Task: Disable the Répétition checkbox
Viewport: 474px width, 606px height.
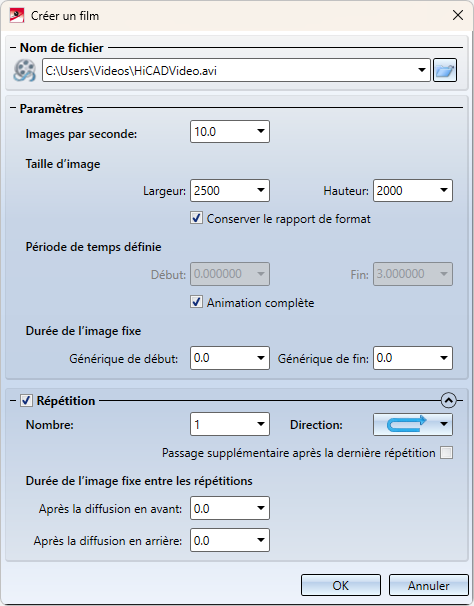Action: point(26,400)
